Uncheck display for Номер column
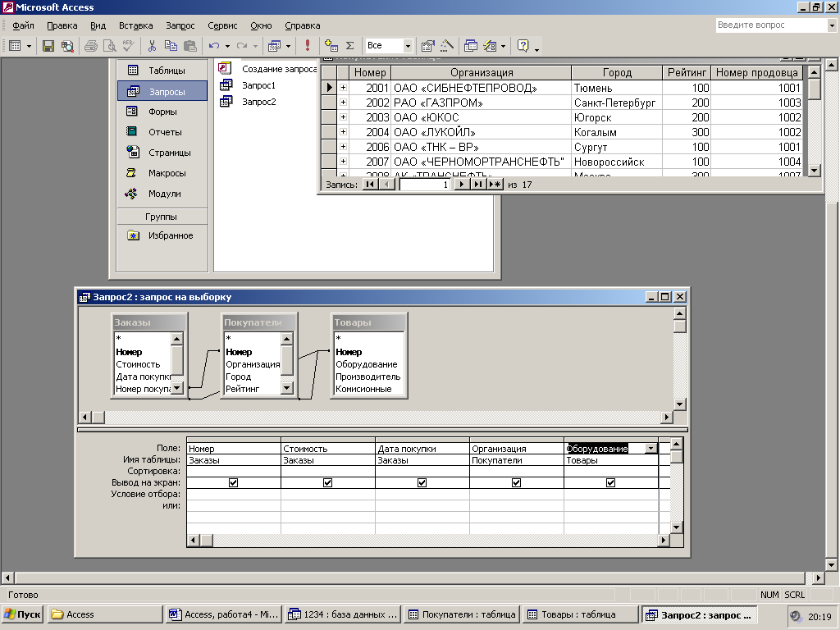 click(233, 482)
